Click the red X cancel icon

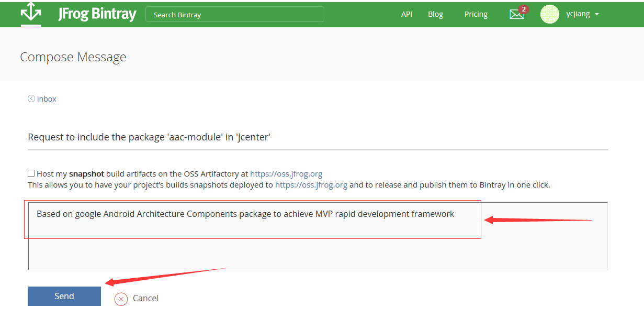click(121, 299)
